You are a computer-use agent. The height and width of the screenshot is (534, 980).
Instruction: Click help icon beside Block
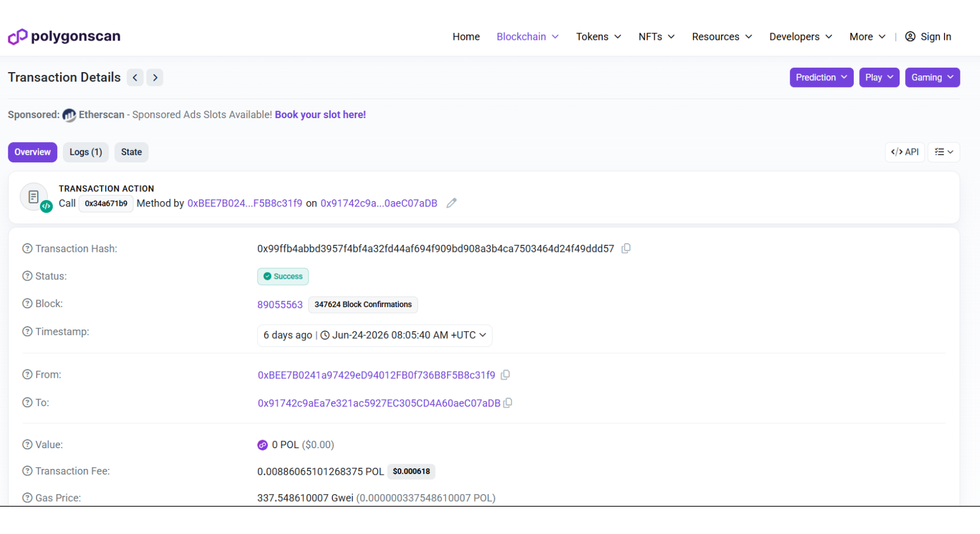[27, 303]
